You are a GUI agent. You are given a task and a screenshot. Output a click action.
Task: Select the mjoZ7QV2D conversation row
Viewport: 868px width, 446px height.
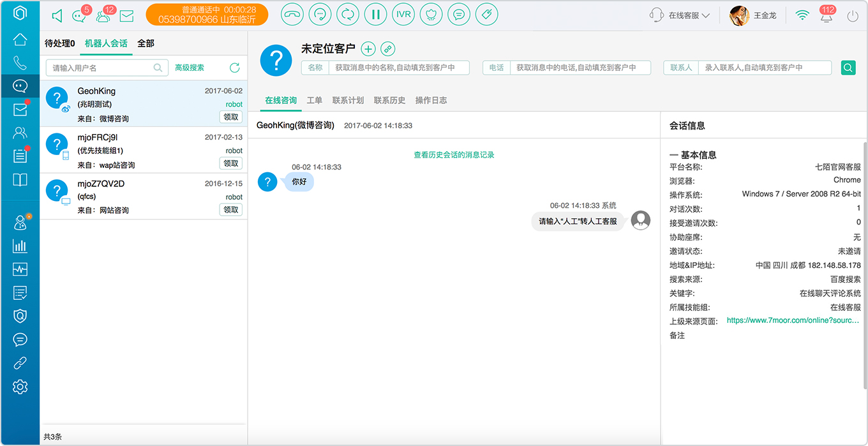coord(144,197)
